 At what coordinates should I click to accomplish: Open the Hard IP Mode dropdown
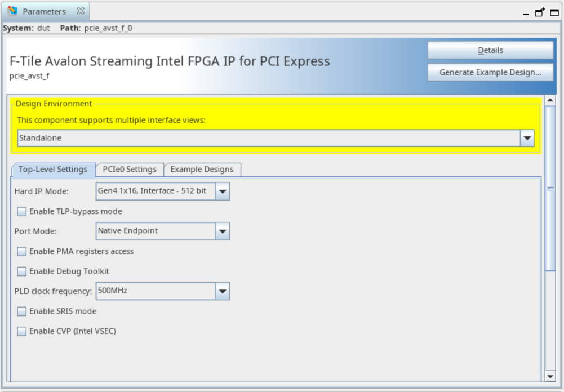pyautogui.click(x=223, y=191)
